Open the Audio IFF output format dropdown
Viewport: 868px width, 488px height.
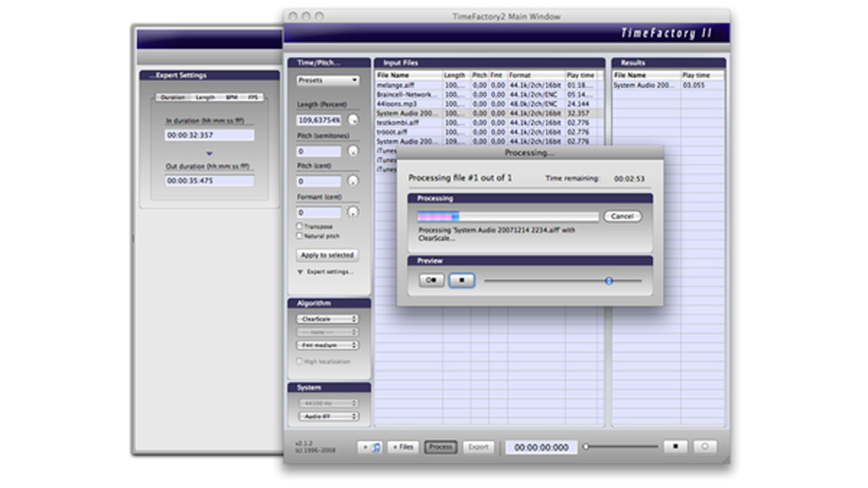click(328, 417)
